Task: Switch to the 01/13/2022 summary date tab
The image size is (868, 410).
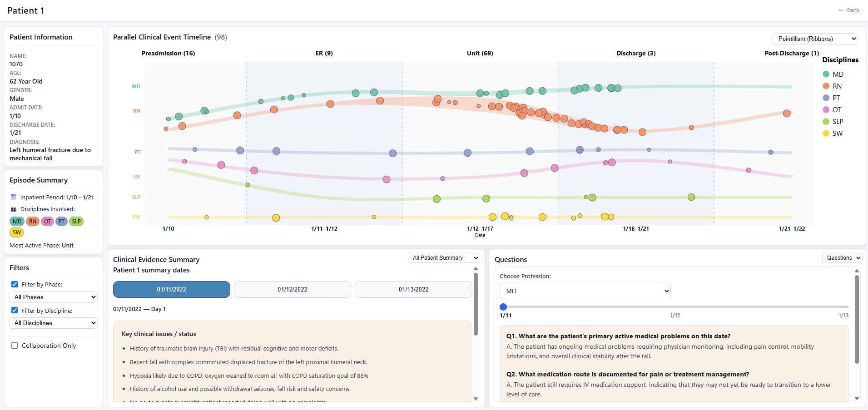Action: point(413,289)
